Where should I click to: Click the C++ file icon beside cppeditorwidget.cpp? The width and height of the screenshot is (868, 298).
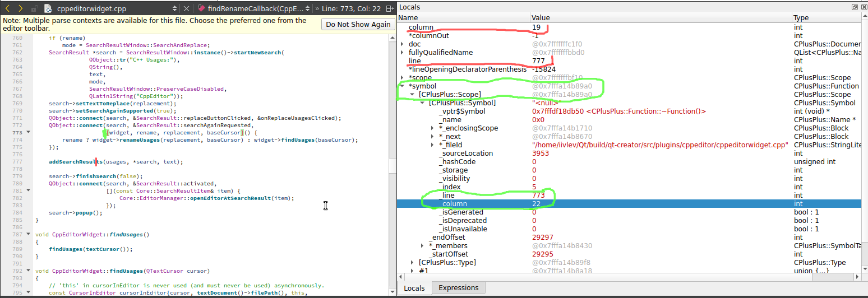(x=48, y=8)
